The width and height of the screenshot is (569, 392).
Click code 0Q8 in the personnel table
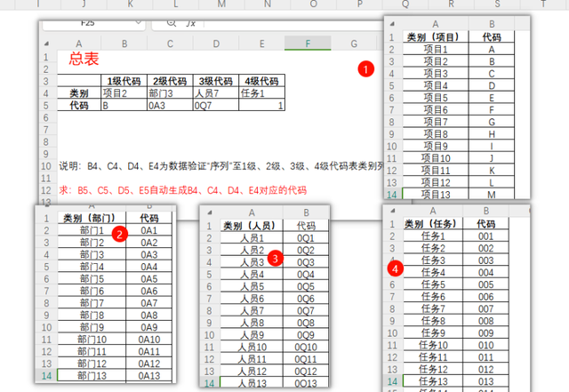click(306, 323)
